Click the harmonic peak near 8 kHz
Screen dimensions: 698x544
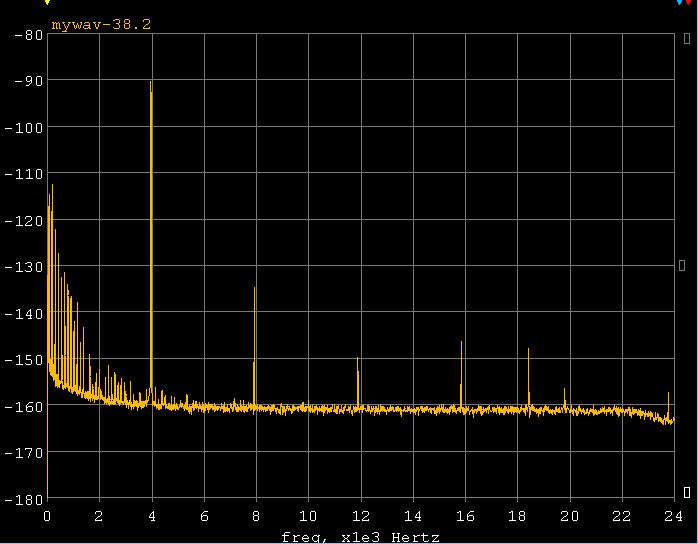[x=255, y=346]
